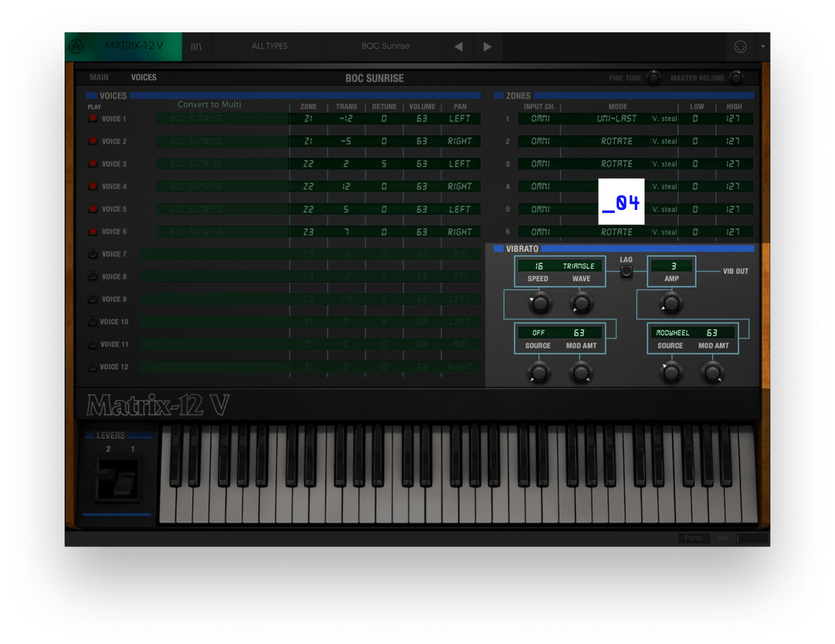Image resolution: width=835 pixels, height=644 pixels.
Task: Click the next preset arrow
Action: tap(487, 46)
